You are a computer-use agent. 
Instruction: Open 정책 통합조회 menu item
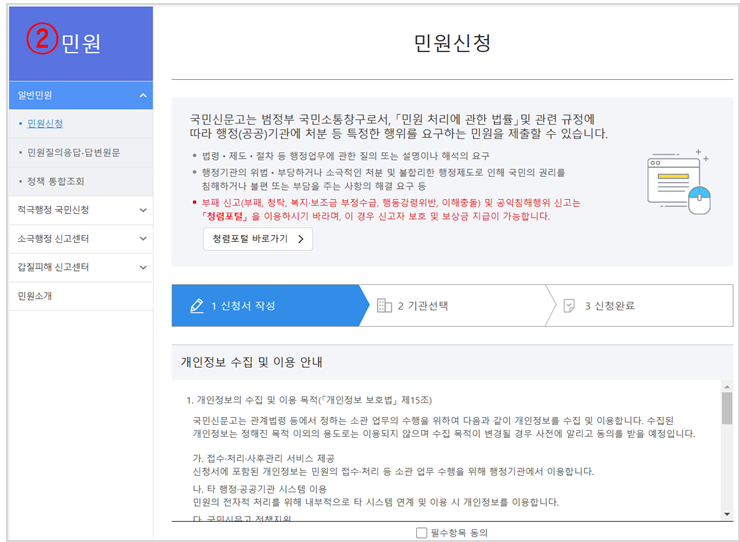(x=55, y=181)
